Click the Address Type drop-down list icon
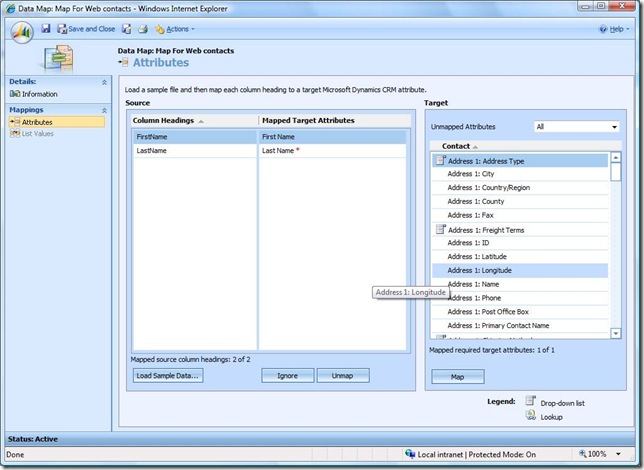This screenshot has width=644, height=470. pyautogui.click(x=439, y=160)
